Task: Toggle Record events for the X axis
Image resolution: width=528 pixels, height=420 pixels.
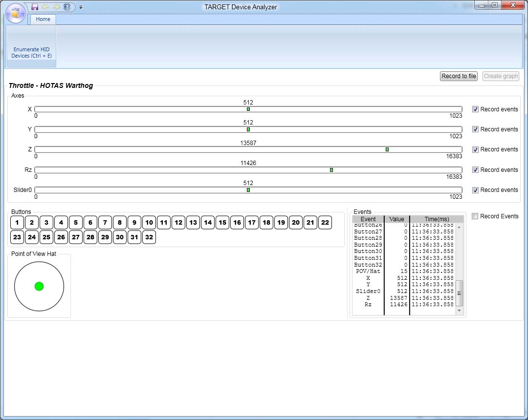Action: click(x=475, y=109)
